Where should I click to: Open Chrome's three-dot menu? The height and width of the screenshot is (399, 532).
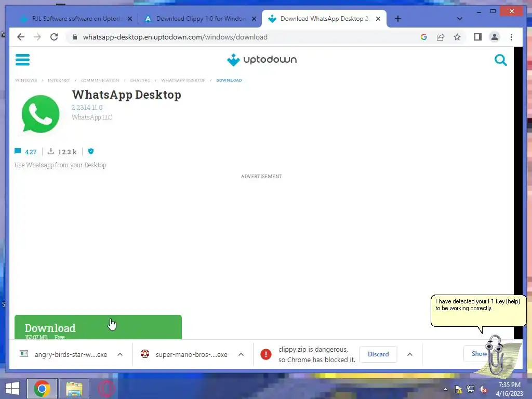(x=511, y=37)
